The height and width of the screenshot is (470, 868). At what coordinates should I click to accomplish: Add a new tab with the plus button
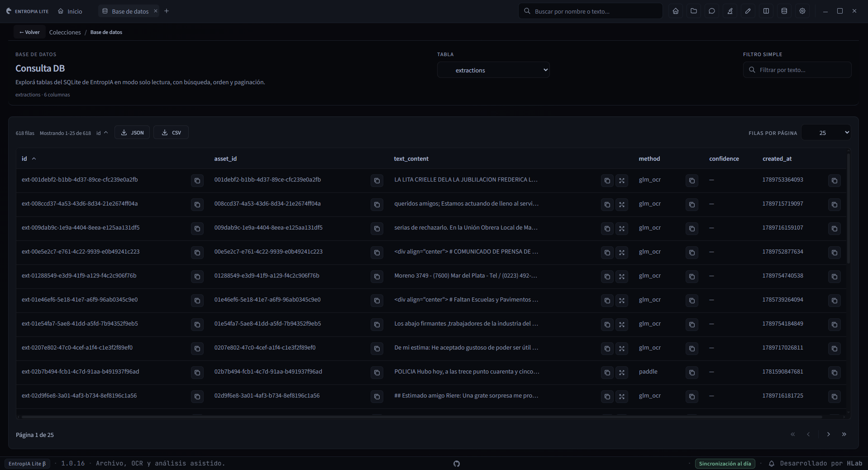coord(167,11)
